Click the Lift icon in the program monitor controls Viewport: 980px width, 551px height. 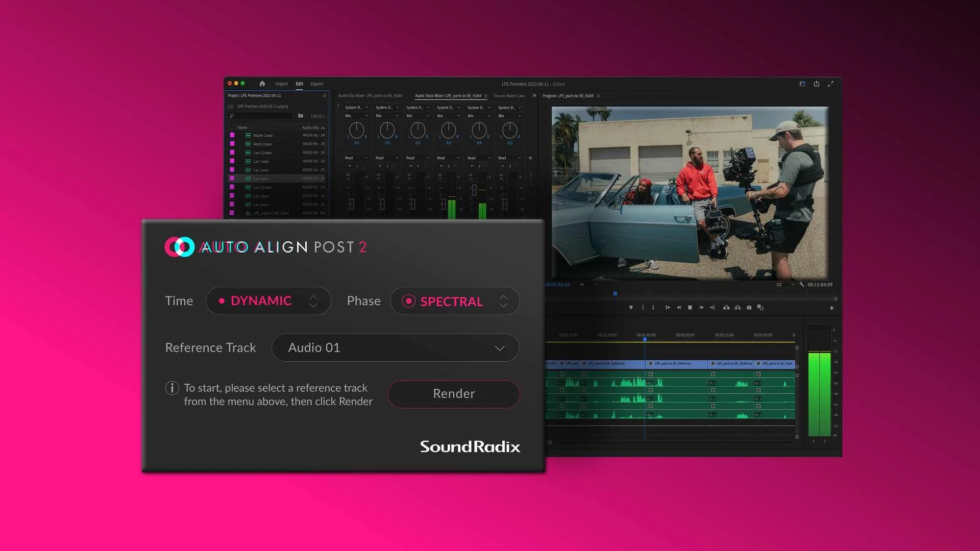(x=726, y=308)
